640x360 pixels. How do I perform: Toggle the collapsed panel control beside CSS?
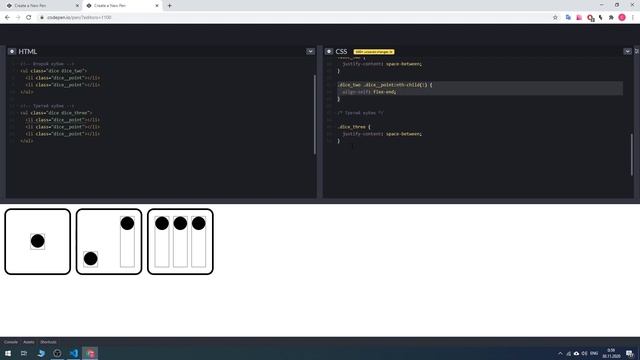[x=637, y=51]
